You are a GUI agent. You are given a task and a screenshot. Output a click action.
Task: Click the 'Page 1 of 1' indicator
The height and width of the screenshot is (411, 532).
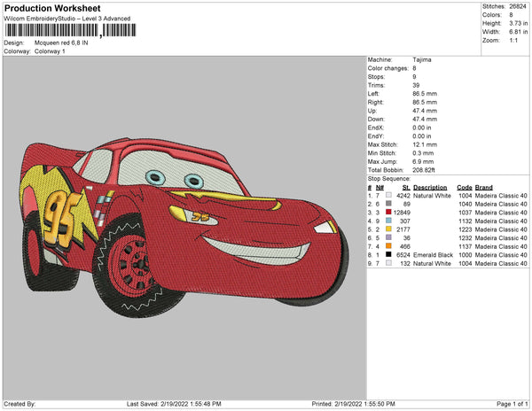[512, 404]
